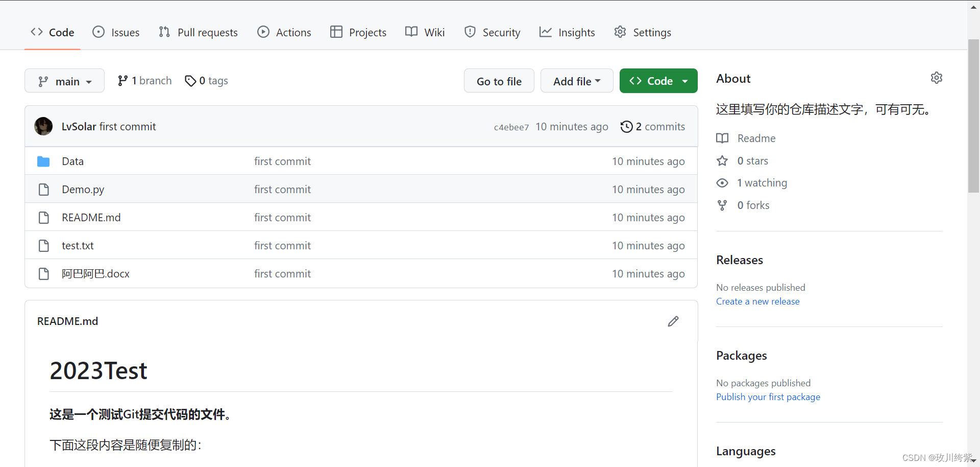Click the Readme book icon

pyautogui.click(x=722, y=138)
